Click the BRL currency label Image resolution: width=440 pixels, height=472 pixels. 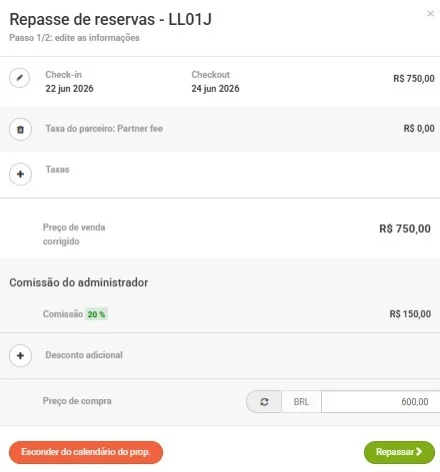(301, 402)
